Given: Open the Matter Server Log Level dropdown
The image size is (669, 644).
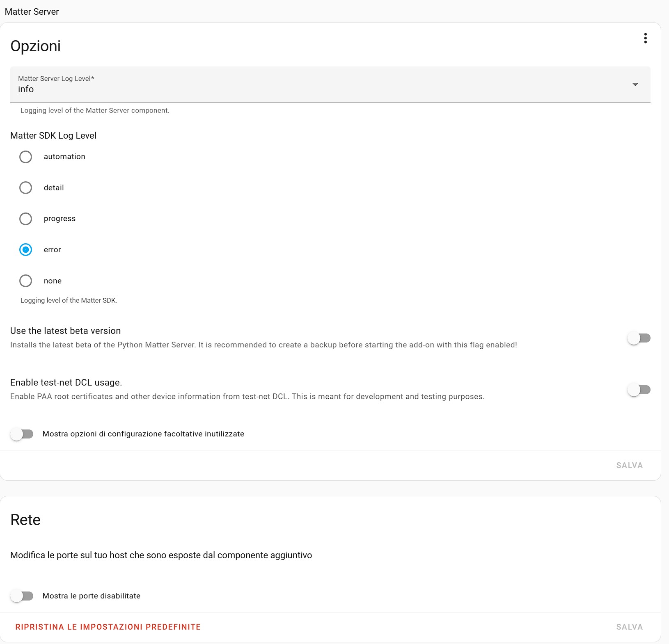Looking at the screenshot, I should pos(330,84).
